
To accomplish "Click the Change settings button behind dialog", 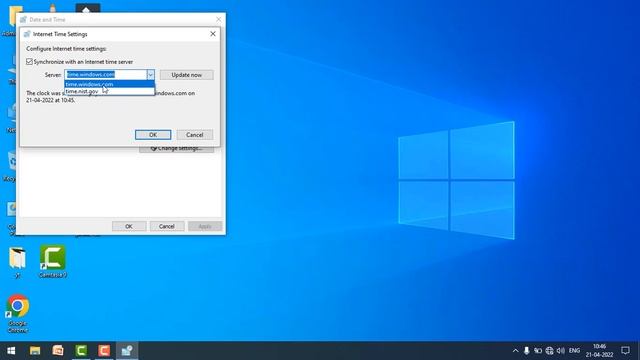I will coord(176,149).
